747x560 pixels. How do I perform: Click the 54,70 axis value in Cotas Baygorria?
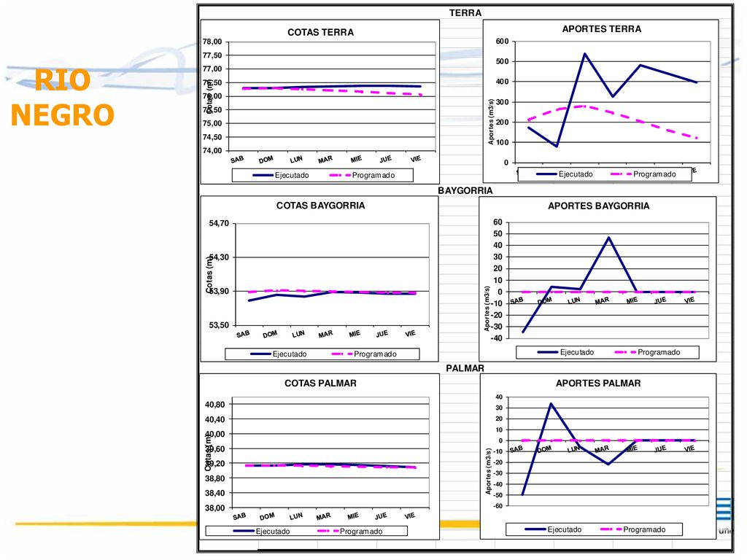(x=219, y=223)
